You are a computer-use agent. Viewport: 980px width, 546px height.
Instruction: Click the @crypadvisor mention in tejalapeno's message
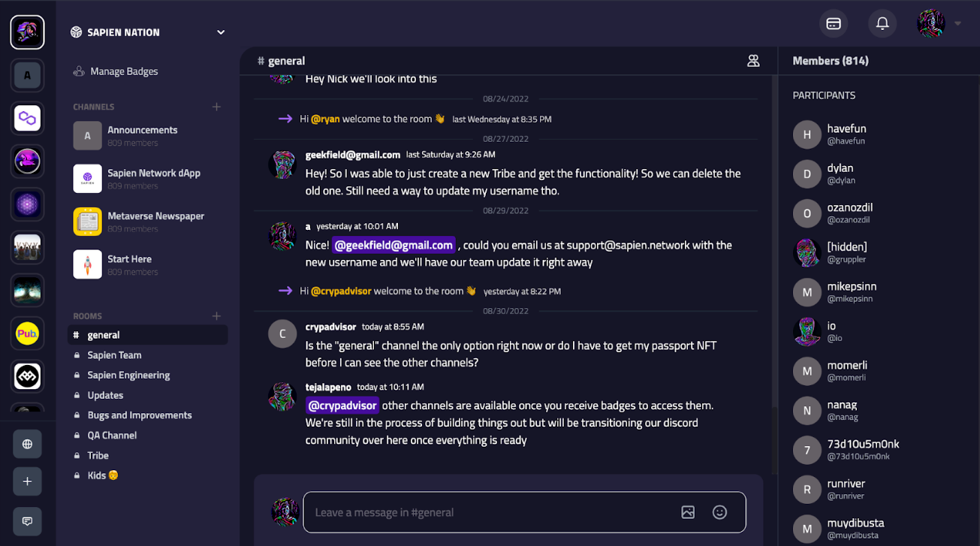(342, 406)
